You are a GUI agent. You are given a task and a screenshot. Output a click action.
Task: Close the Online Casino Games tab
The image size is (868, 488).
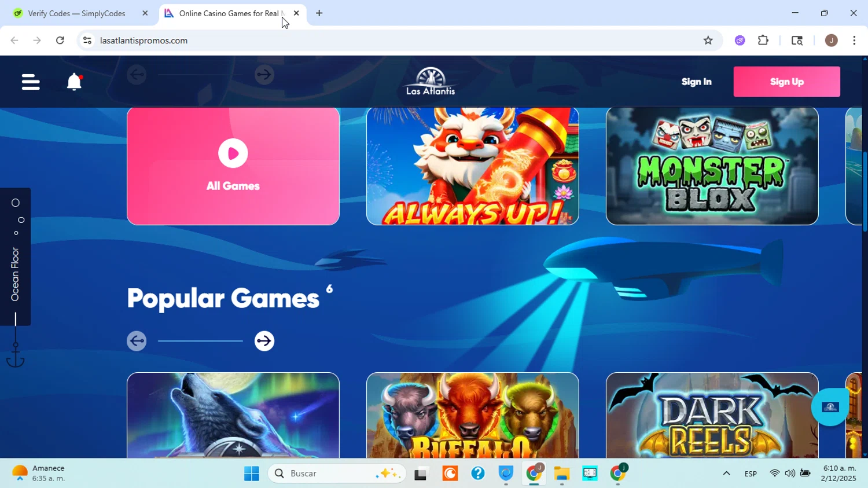296,13
